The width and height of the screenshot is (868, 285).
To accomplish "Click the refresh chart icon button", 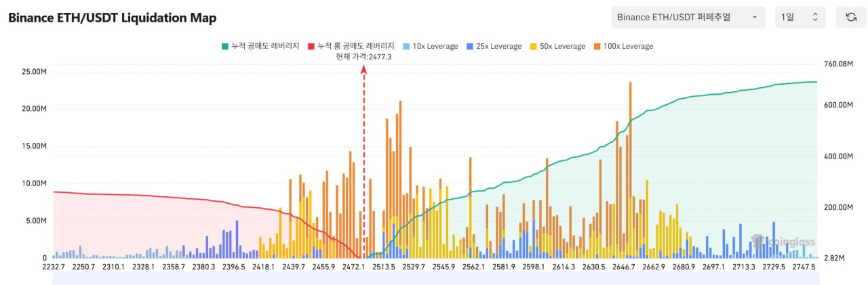I will [x=850, y=17].
